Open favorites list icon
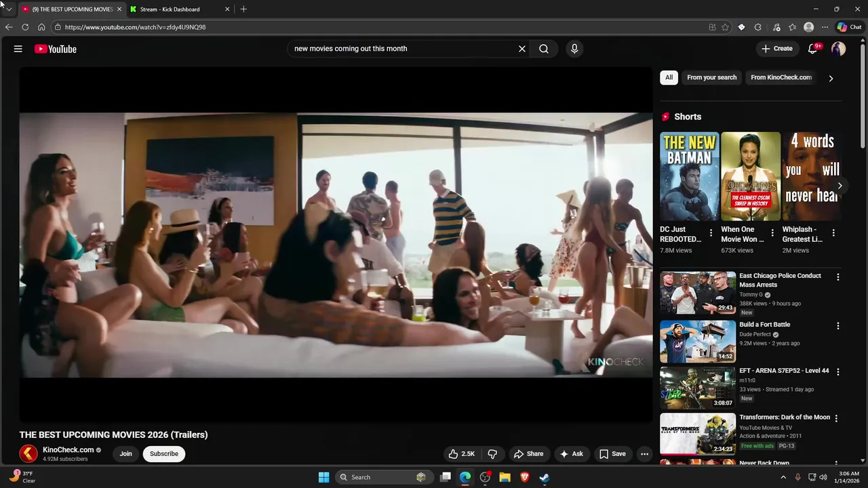The height and width of the screenshot is (488, 868). (x=792, y=27)
